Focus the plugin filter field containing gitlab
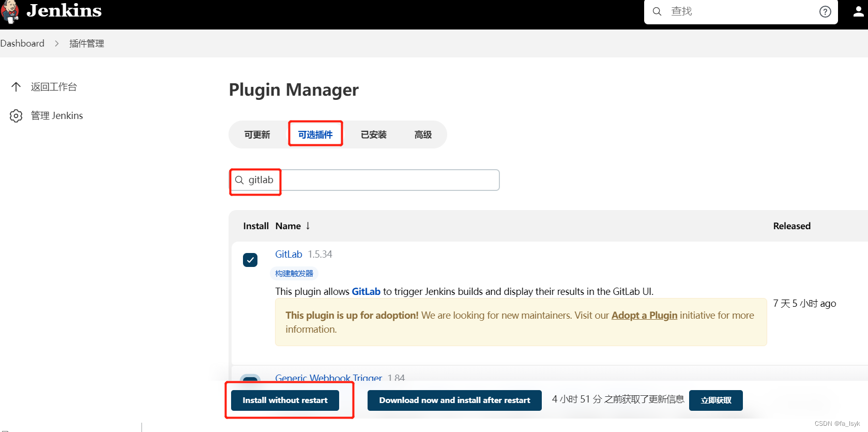Screen dimensions: 868x432 (x=365, y=180)
